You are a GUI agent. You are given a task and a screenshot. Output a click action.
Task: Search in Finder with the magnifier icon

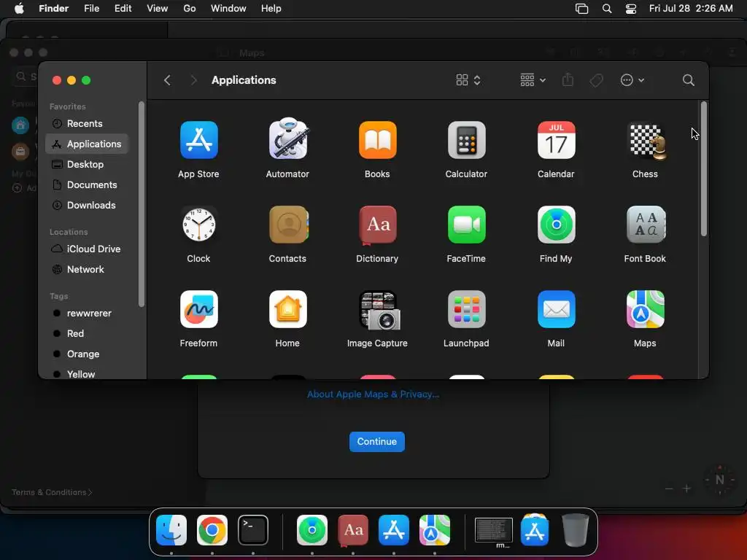(688, 80)
